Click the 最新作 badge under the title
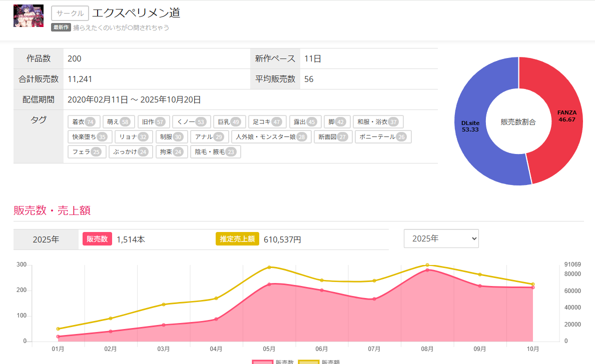 point(61,27)
